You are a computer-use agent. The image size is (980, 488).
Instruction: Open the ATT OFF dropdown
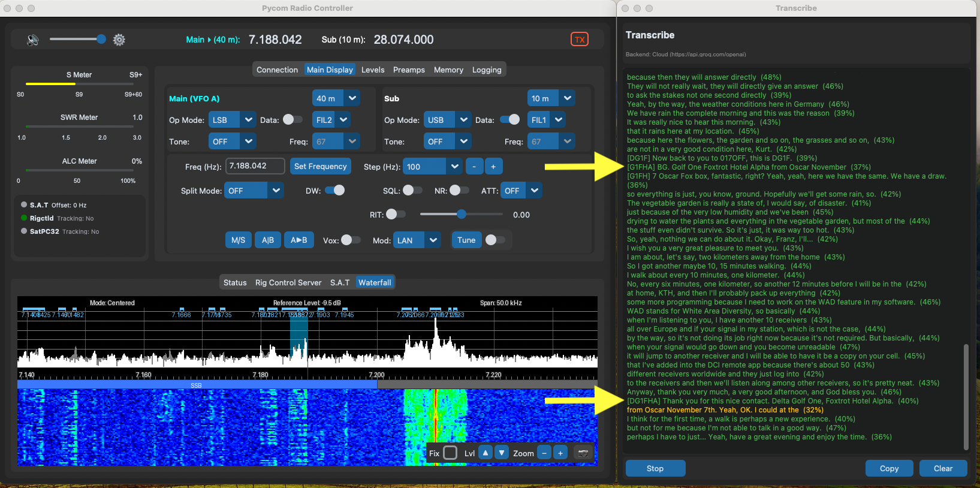point(521,190)
